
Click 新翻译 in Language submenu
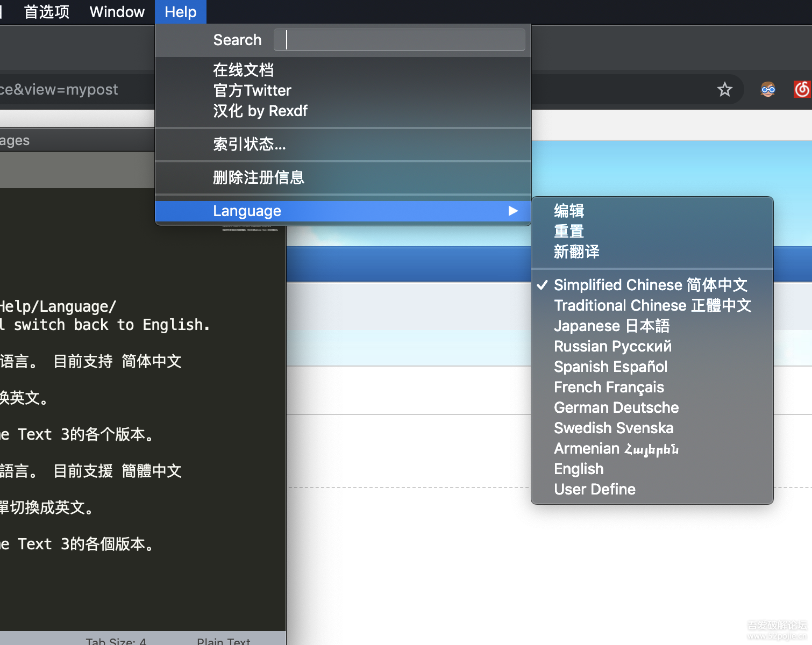point(576,252)
